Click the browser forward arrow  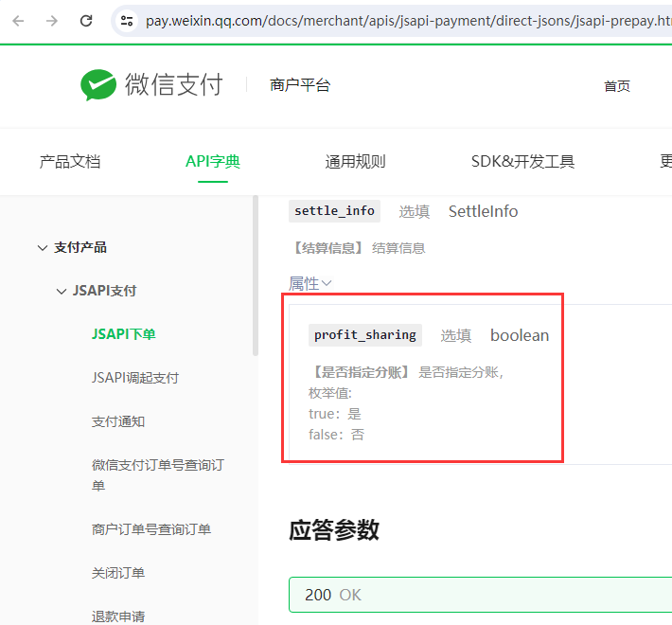click(52, 21)
